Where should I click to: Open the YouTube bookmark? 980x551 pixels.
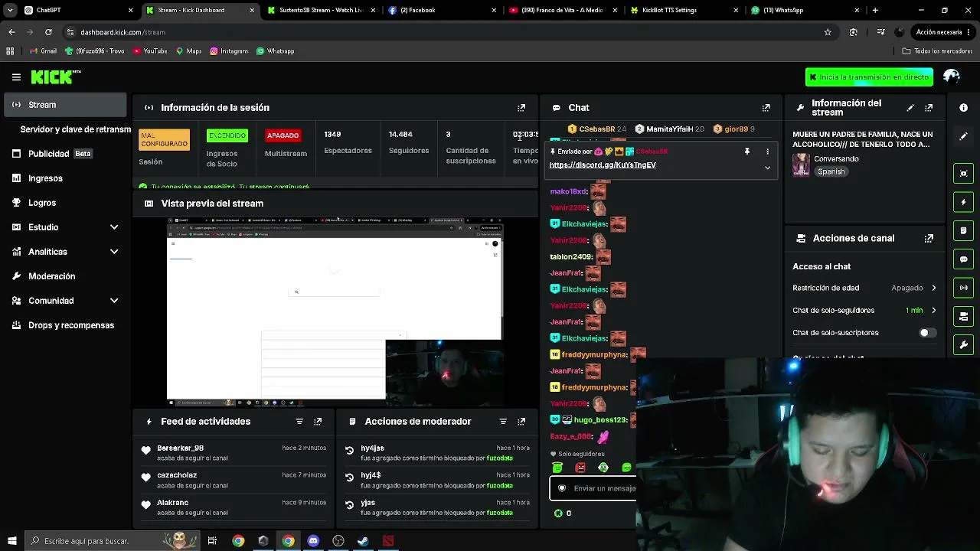click(x=150, y=51)
